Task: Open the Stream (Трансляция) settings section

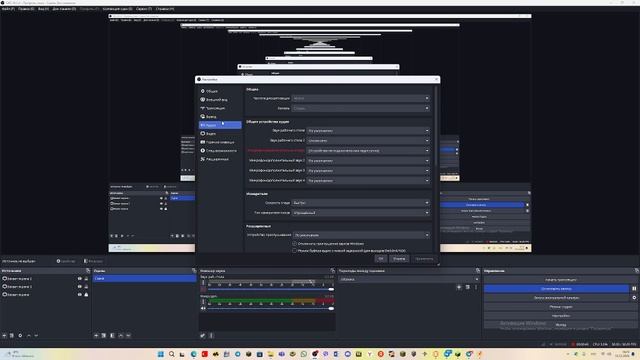Action: coord(220,108)
